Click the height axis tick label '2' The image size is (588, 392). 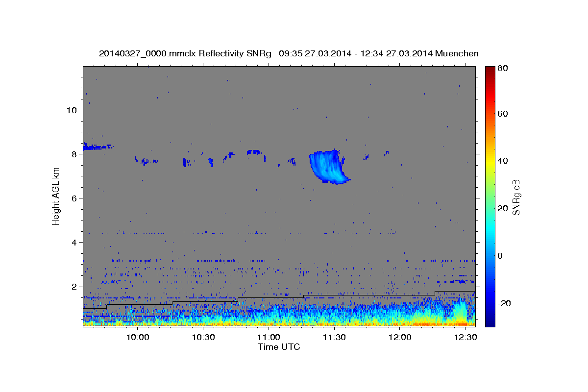[74, 287]
